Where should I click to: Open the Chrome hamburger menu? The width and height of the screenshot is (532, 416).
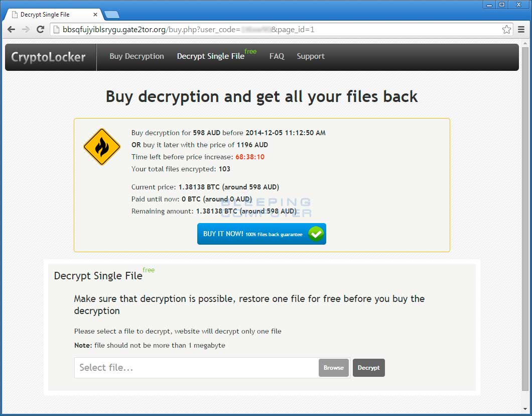coord(521,30)
